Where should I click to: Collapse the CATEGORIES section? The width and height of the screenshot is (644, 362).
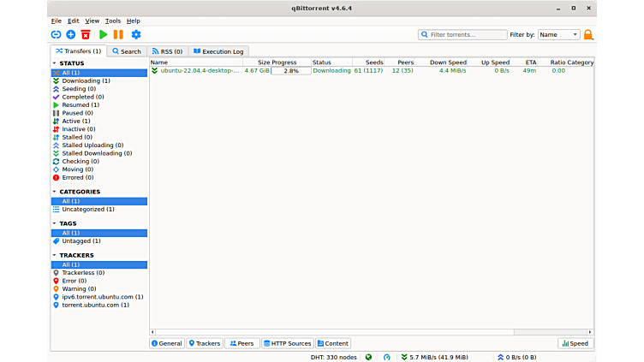click(x=56, y=192)
